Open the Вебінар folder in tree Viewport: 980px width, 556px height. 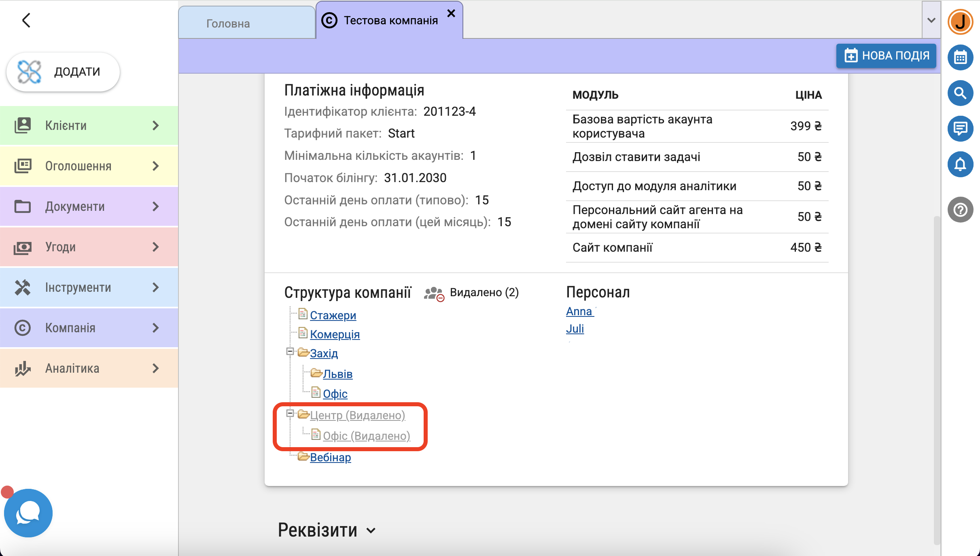[x=330, y=457]
